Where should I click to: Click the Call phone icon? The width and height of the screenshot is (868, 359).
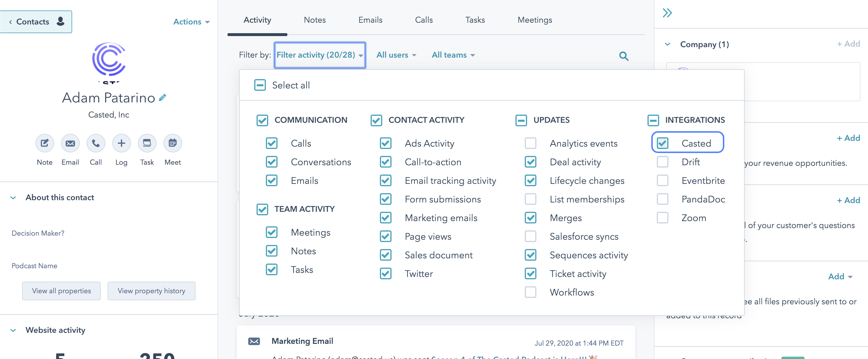point(96,143)
